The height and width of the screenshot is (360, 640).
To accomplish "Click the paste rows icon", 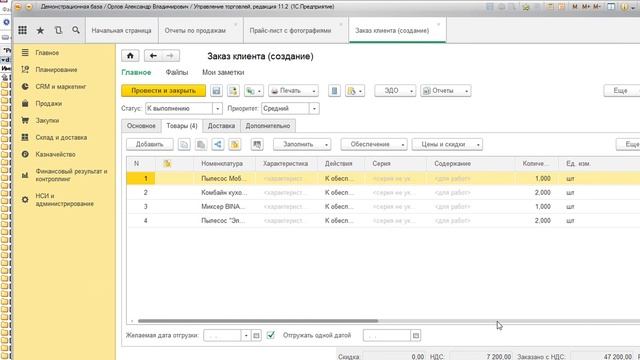I will pos(201,144).
